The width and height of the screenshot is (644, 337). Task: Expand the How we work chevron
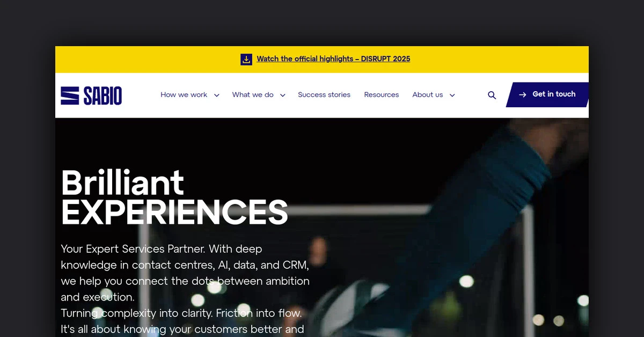217,96
